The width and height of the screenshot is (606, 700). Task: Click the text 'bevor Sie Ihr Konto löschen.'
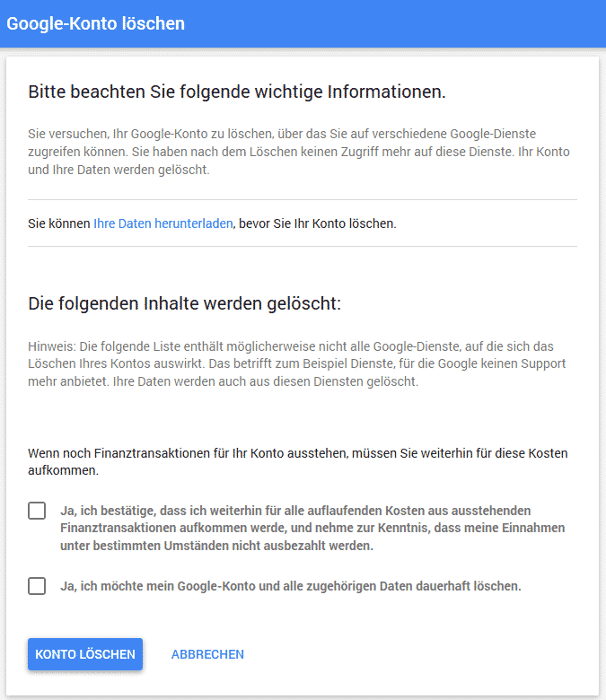(x=318, y=223)
